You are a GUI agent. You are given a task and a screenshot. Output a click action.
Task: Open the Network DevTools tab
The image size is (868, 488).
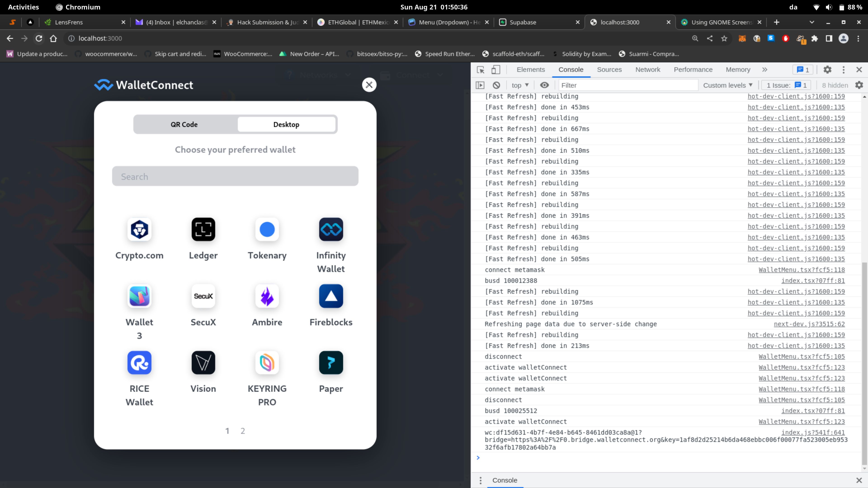648,70
